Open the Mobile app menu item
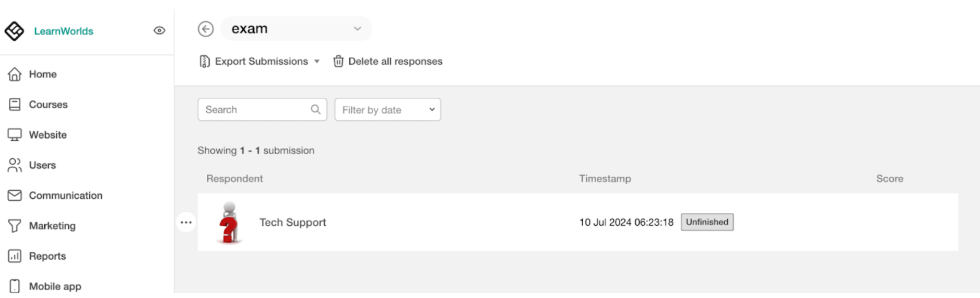 pos(45,286)
